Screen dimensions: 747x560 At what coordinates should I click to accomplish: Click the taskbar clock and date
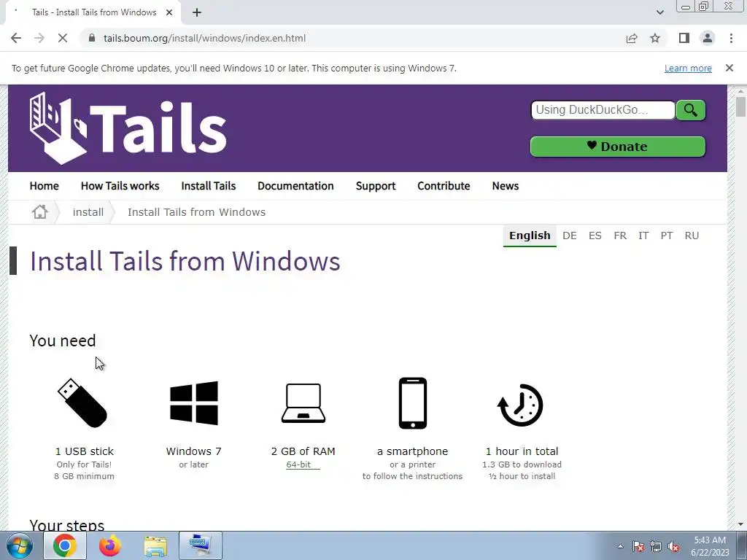tap(710, 546)
